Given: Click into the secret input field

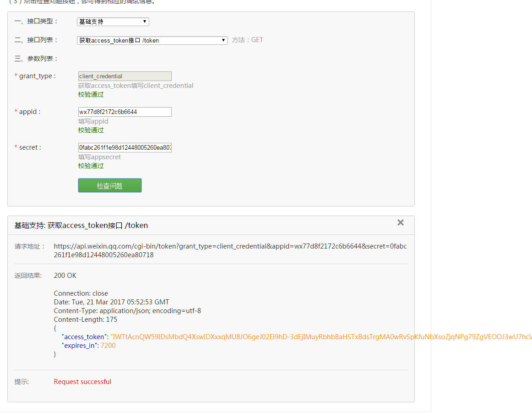Looking at the screenshot, I should pyautogui.click(x=125, y=147).
